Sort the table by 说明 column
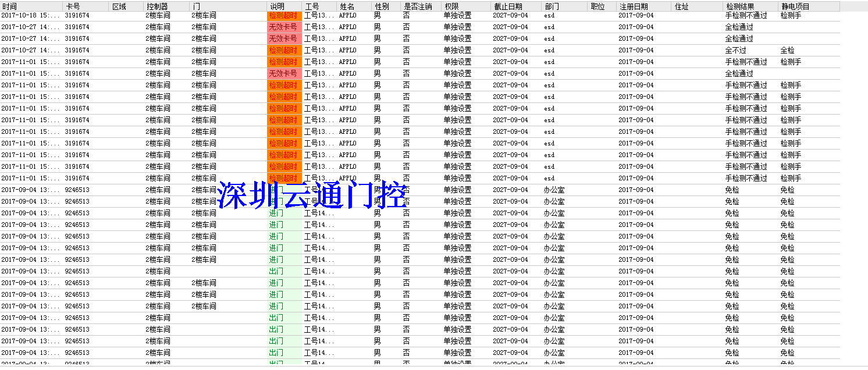Viewport: 868px width, 370px height. pos(284,6)
